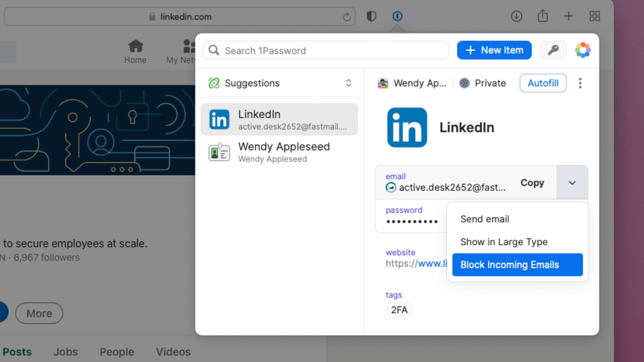The width and height of the screenshot is (644, 362).
Task: Select Block Incoming Emails
Action: (x=518, y=265)
